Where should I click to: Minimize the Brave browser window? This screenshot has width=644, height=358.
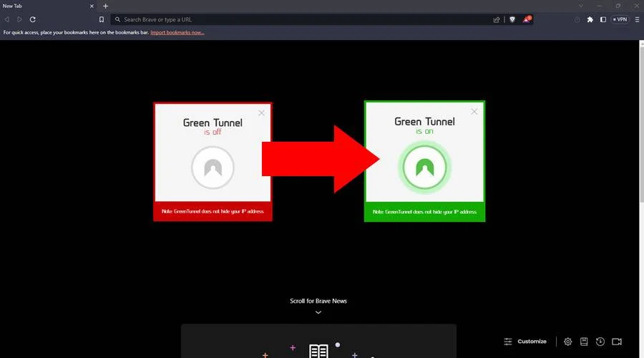(x=599, y=6)
